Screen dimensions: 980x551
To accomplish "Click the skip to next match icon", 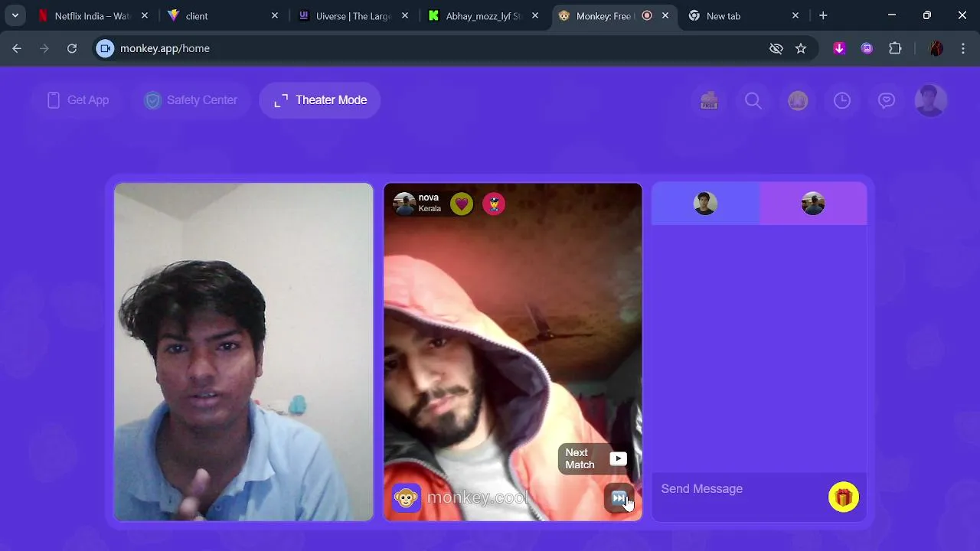I will pyautogui.click(x=619, y=498).
